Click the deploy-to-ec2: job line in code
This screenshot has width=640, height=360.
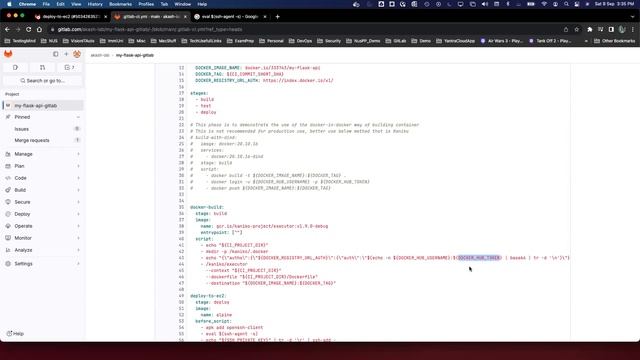[x=208, y=296]
